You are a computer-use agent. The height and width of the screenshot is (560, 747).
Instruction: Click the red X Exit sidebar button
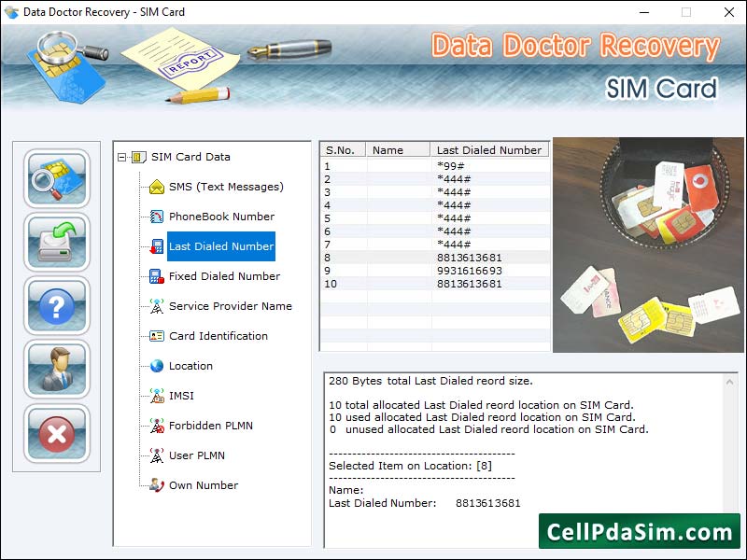click(57, 433)
